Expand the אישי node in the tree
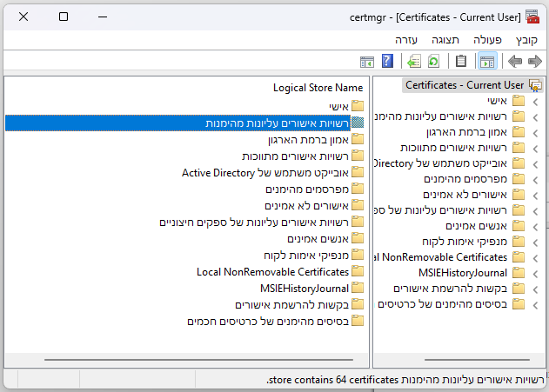 click(535, 101)
